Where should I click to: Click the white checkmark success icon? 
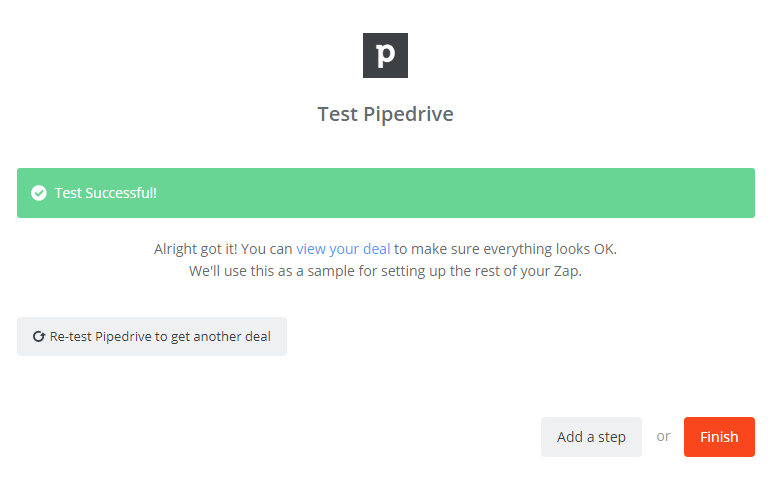(x=39, y=193)
